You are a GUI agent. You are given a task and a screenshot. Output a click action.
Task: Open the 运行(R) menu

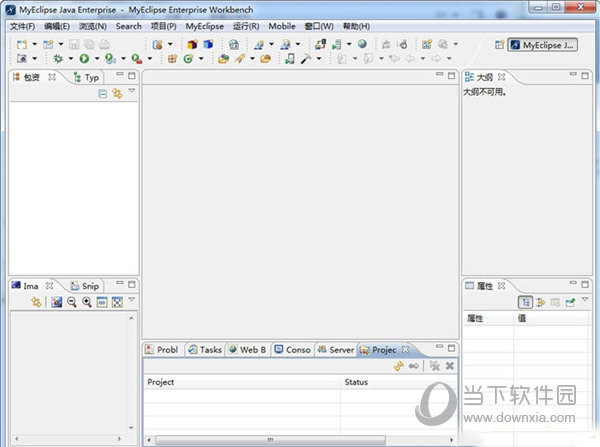[x=246, y=26]
